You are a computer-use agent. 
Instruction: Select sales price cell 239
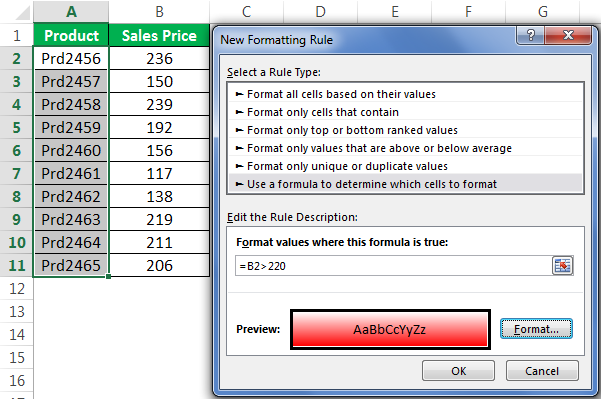[159, 104]
